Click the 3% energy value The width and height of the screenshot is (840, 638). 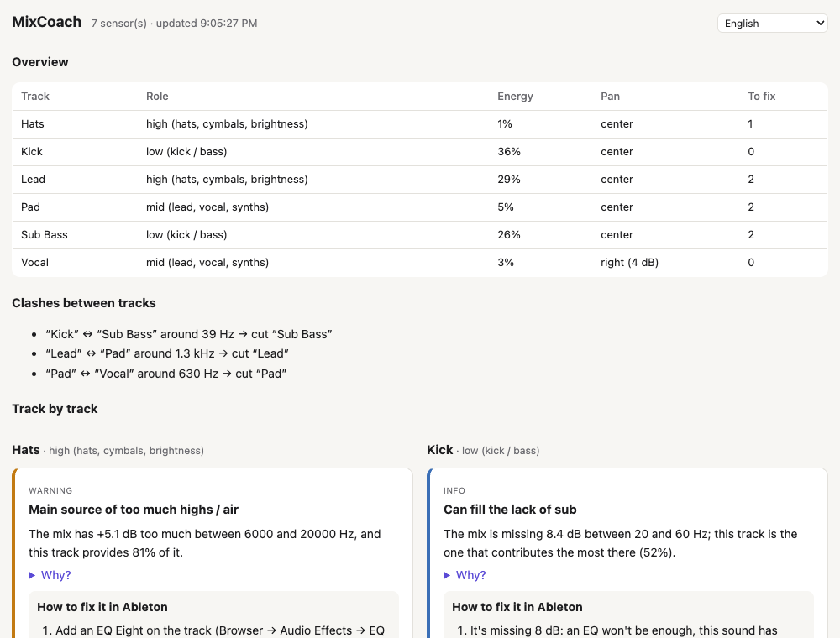pyautogui.click(x=506, y=263)
